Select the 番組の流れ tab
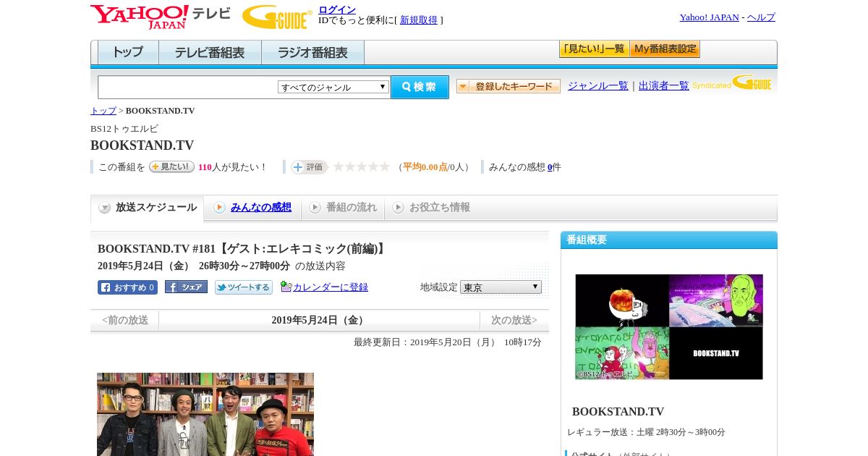Viewport: 868px width, 456px height. click(x=343, y=208)
